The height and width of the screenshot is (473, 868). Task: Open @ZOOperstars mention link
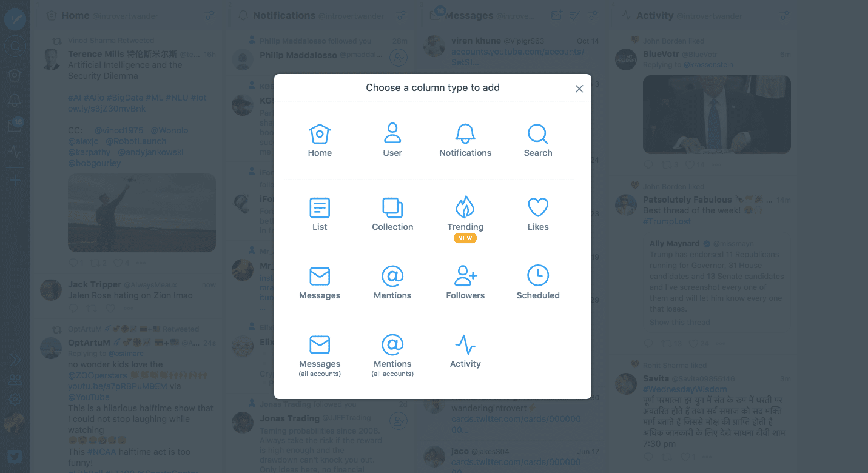pyautogui.click(x=97, y=375)
